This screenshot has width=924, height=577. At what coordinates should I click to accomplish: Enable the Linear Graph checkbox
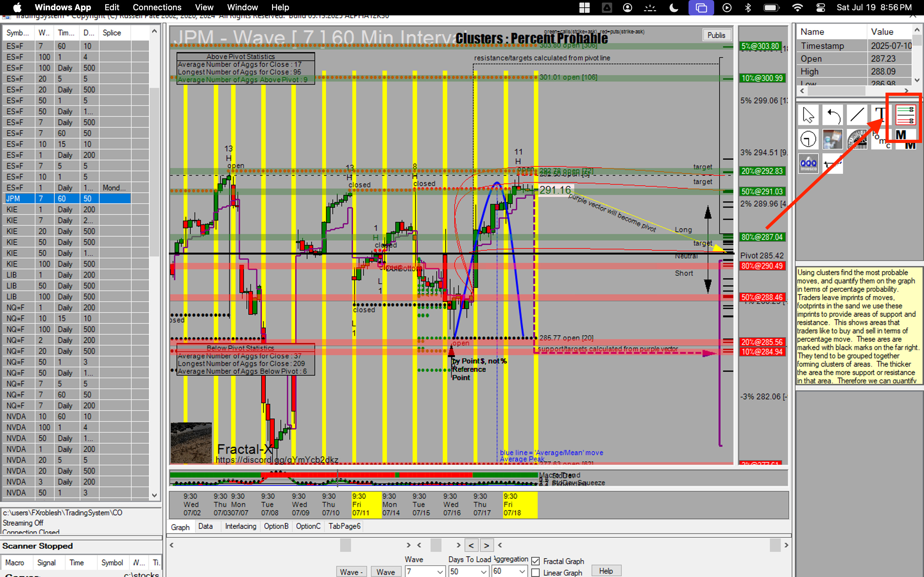point(535,573)
